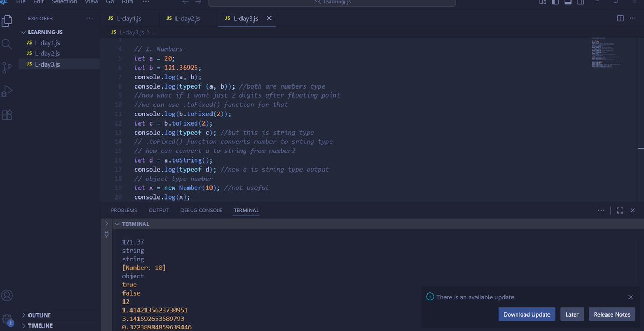Open editor more actions ellipsis
Screen dimensions: 644x331
click(x=633, y=18)
